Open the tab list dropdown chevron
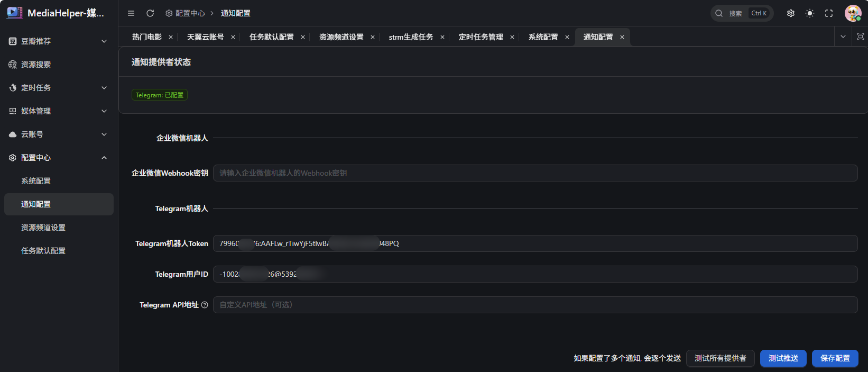Image resolution: width=868 pixels, height=372 pixels. 843,37
